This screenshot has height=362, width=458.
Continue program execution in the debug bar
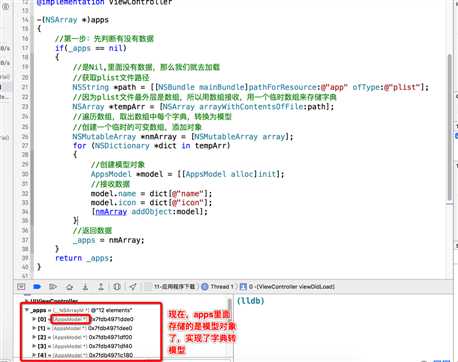(53, 286)
